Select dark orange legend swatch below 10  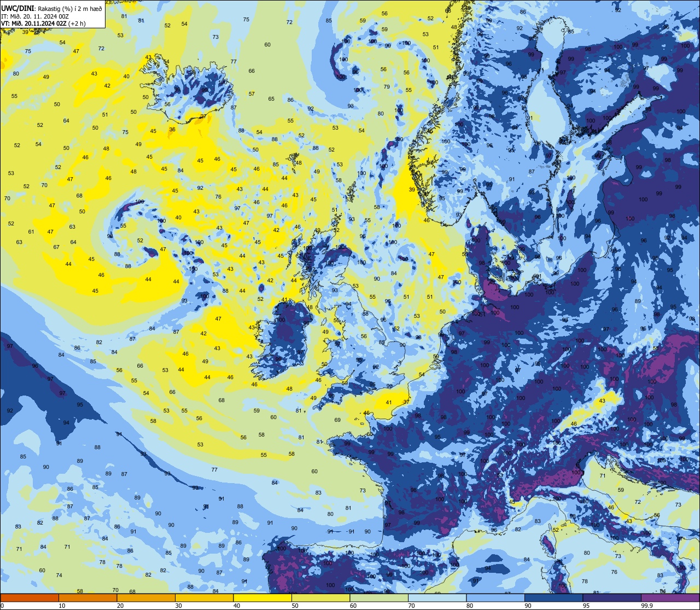coord(30,597)
